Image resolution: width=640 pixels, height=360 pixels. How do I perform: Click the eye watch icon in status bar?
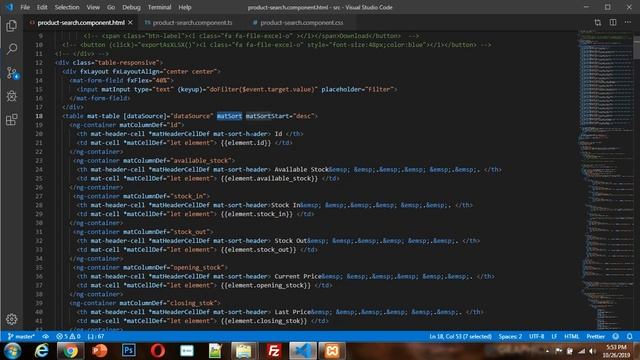click(45, 337)
